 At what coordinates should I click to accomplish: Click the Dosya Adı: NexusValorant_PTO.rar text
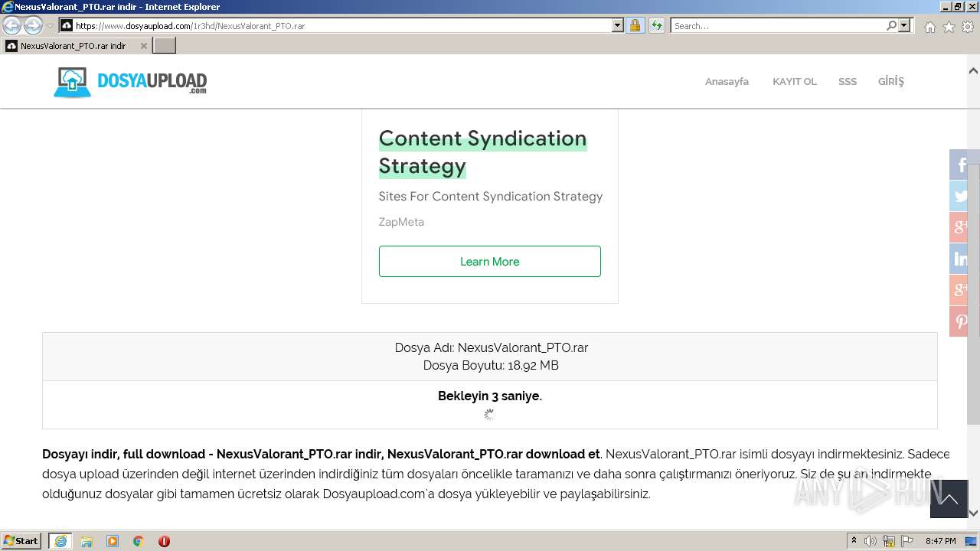(x=492, y=347)
